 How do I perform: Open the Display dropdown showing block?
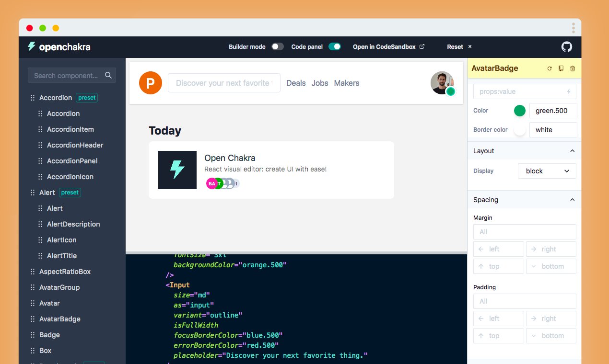(x=547, y=171)
